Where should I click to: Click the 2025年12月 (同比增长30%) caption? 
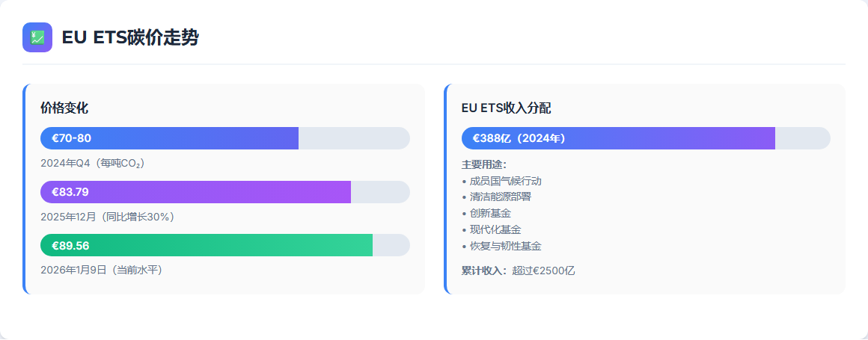point(107,217)
